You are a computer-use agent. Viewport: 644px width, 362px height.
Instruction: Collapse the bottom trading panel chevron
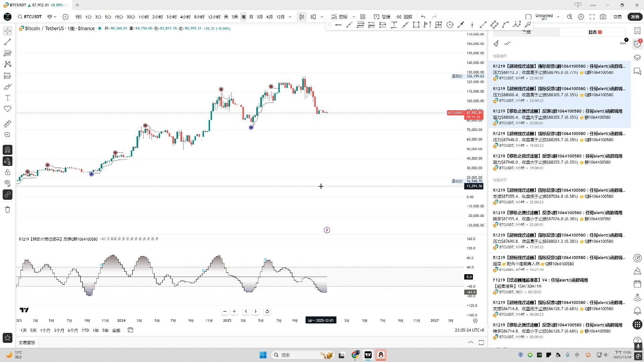(471, 343)
